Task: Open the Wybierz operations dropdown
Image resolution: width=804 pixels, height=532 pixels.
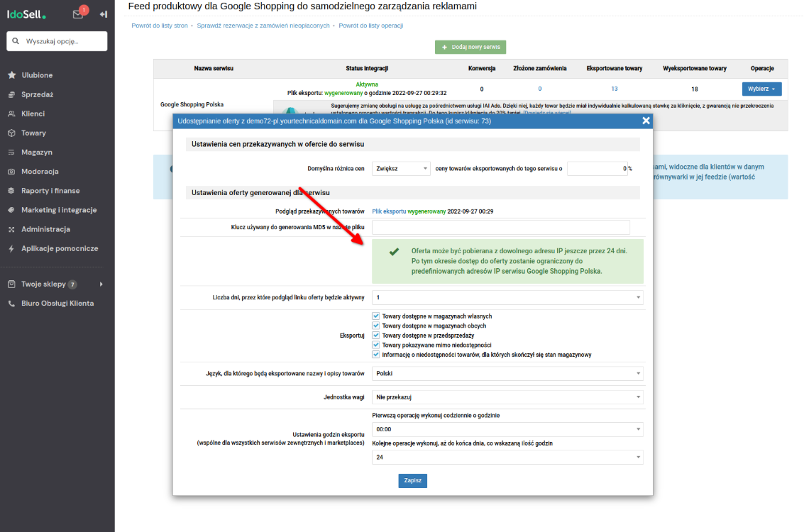Action: coord(761,89)
